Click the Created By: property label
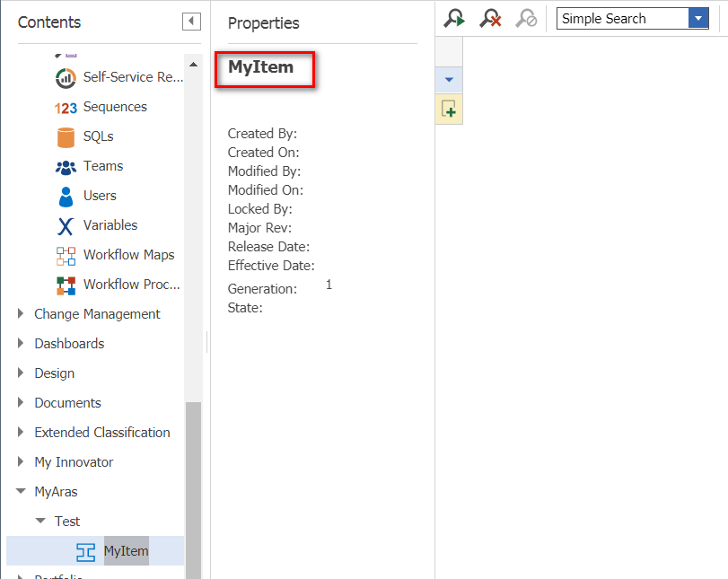The height and width of the screenshot is (579, 728). [x=262, y=134]
